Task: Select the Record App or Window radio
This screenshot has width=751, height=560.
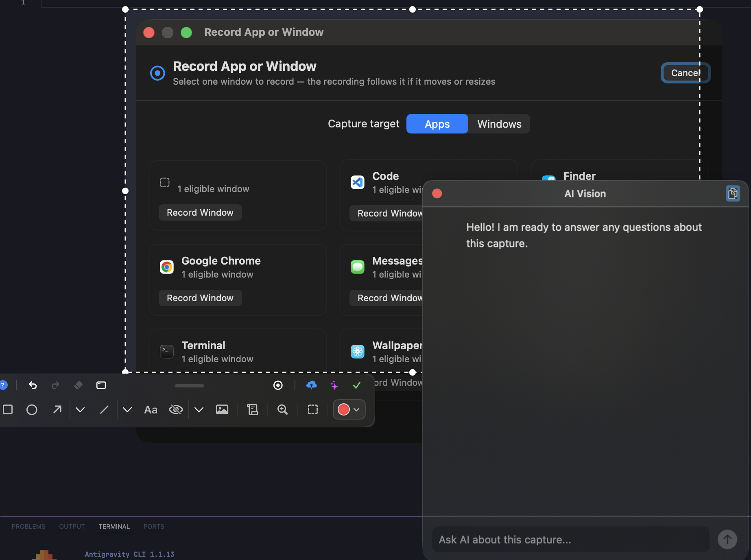Action: tap(157, 73)
